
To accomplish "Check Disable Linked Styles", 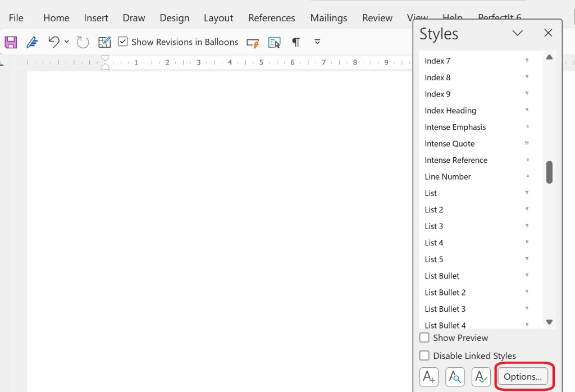I will (x=425, y=355).
